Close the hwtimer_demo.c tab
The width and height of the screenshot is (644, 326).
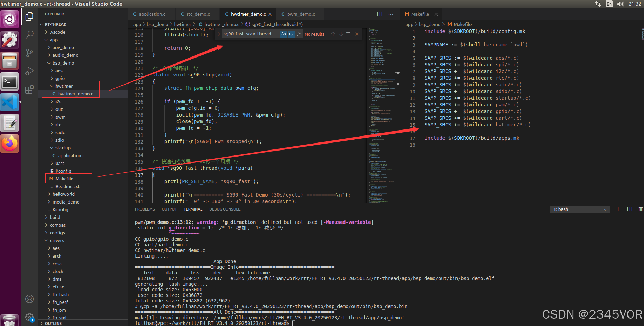(x=270, y=14)
